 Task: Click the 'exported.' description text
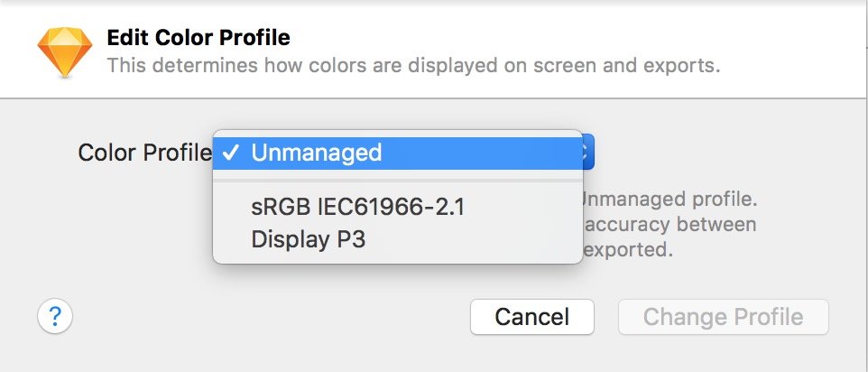pos(628,250)
